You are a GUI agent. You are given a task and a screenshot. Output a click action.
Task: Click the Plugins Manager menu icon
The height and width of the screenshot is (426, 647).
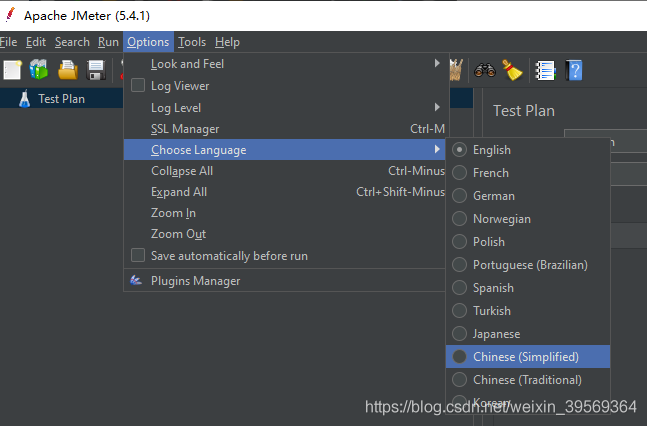pyautogui.click(x=137, y=281)
